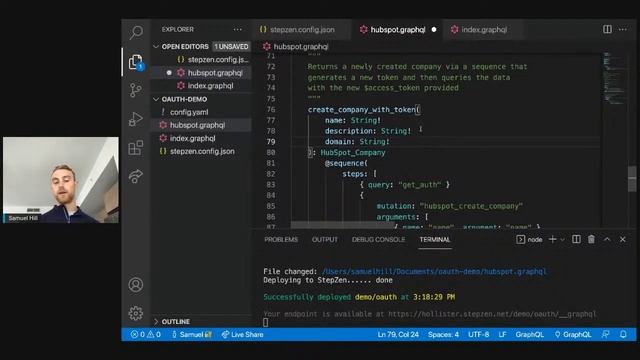Change encoding via UTF-8
The image size is (640, 360).
coord(478,334)
